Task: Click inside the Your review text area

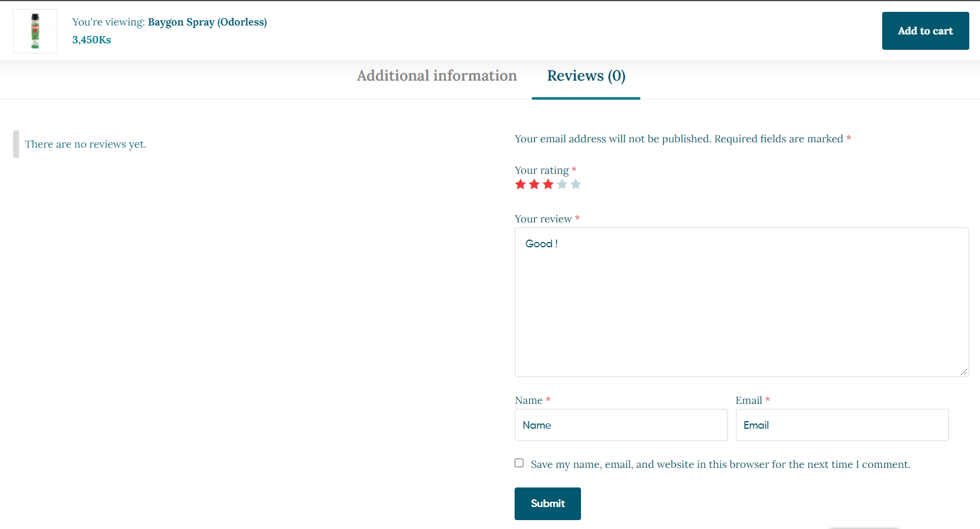Action: click(x=742, y=302)
